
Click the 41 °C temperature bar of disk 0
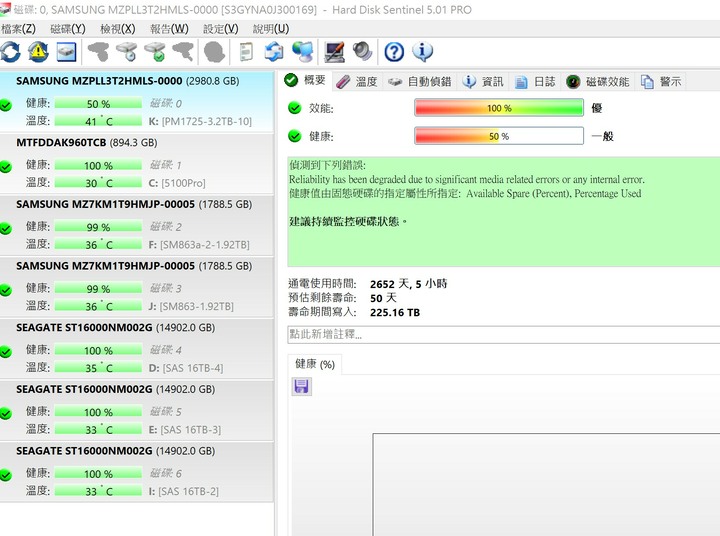point(98,121)
